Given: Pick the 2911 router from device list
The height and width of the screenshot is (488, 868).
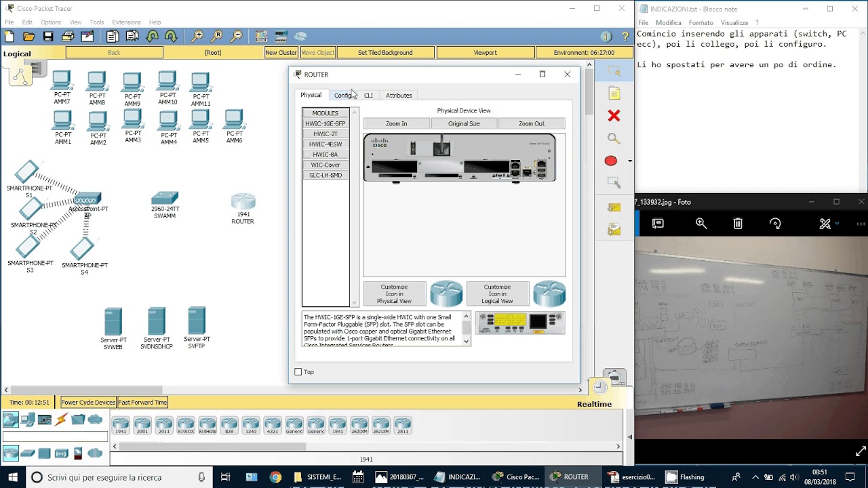Looking at the screenshot, I should [x=164, y=424].
